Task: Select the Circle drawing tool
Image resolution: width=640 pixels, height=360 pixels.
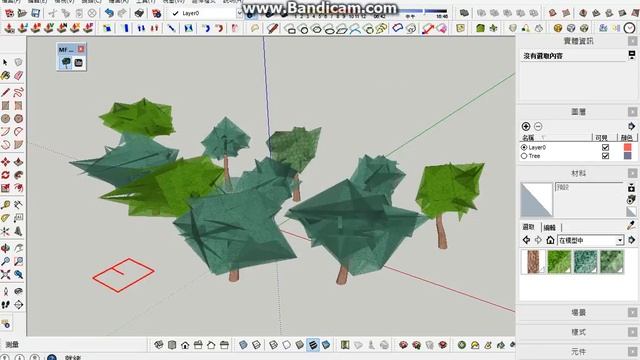Action: [5, 119]
